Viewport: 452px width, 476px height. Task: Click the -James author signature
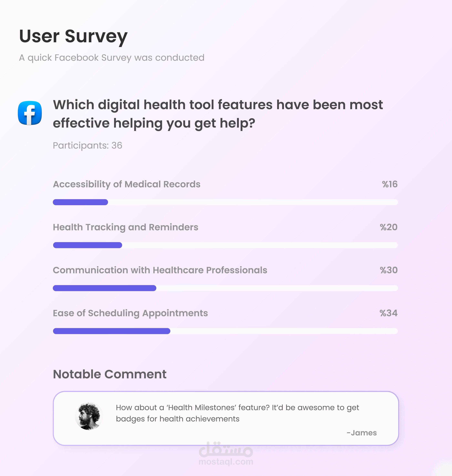click(x=362, y=433)
